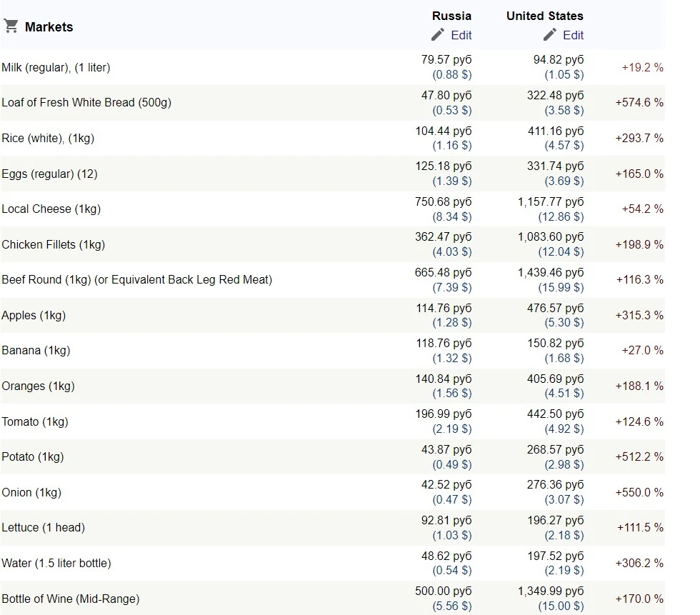Click the 1,349.99 руб wine price
Screen dimensions: 700x615
[551, 591]
